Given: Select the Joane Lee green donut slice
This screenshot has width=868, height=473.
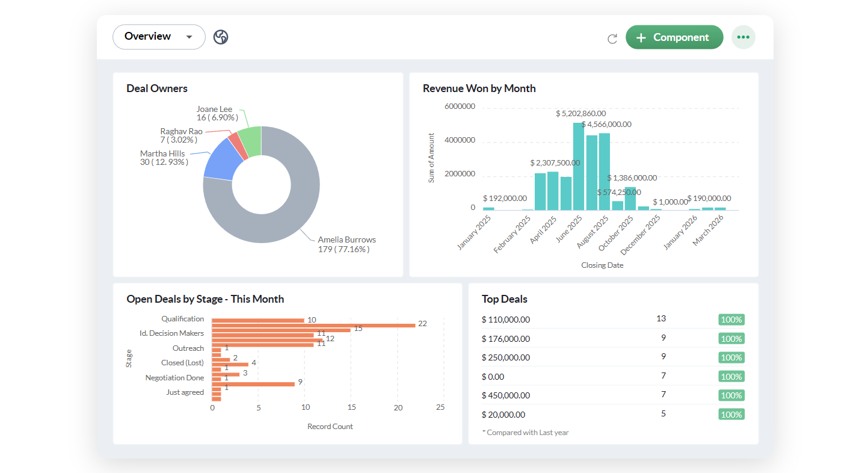Looking at the screenshot, I should [251, 140].
